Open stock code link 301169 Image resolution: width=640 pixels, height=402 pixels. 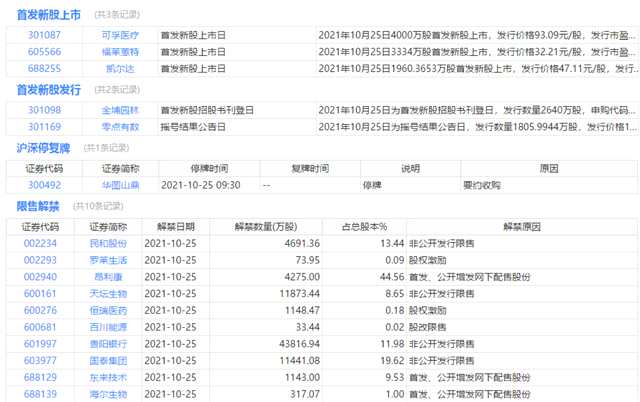point(44,127)
